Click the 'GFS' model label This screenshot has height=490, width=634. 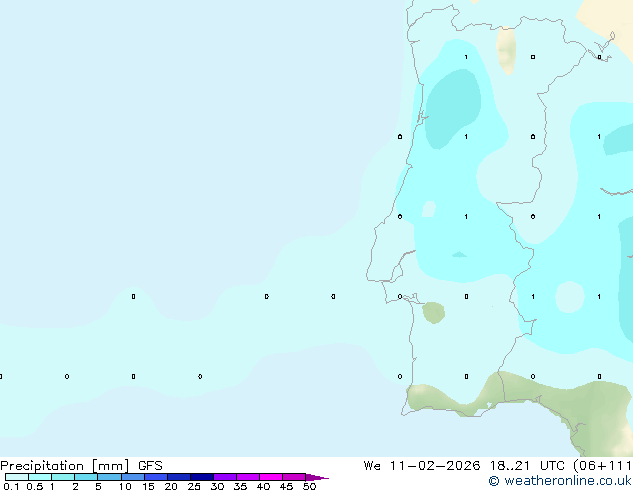pos(150,466)
